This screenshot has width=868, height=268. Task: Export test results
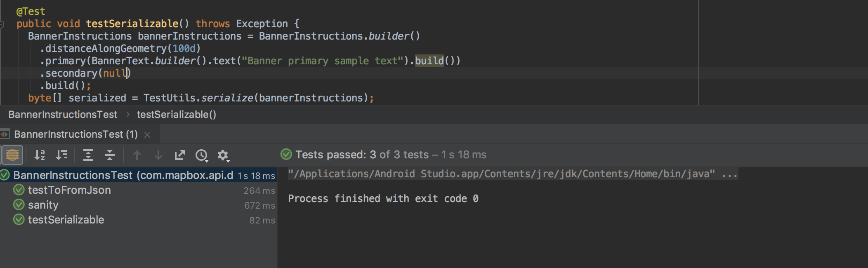tap(180, 155)
